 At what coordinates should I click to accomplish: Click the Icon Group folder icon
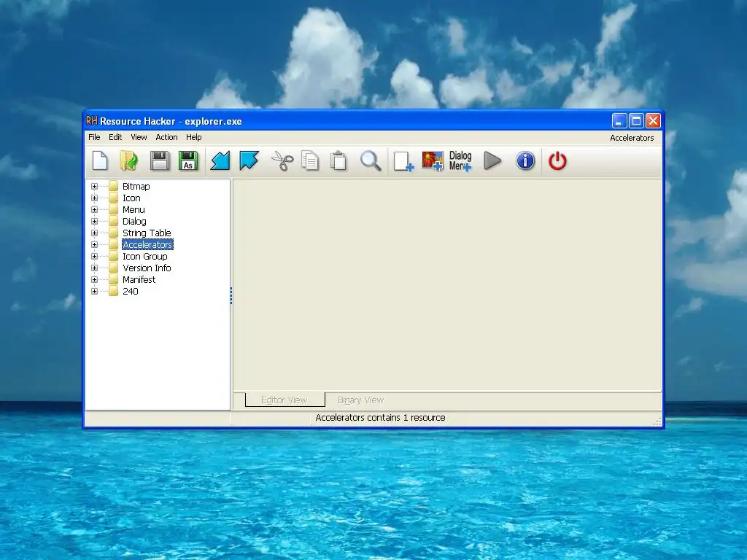click(x=113, y=256)
